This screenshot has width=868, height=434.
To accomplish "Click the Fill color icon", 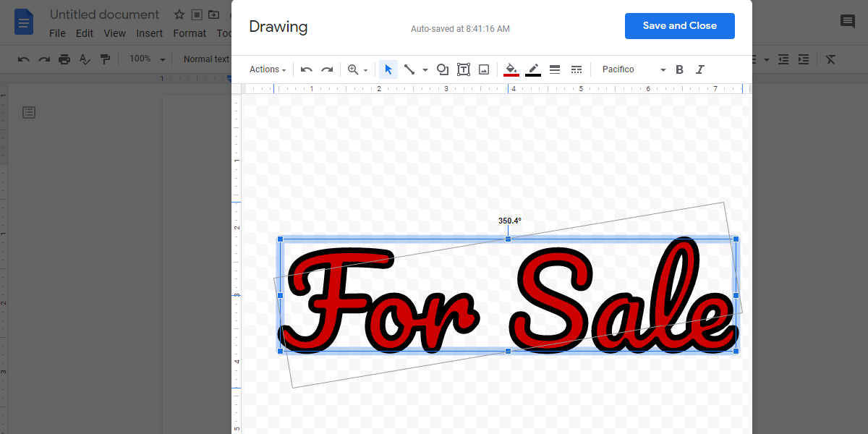I will [511, 69].
